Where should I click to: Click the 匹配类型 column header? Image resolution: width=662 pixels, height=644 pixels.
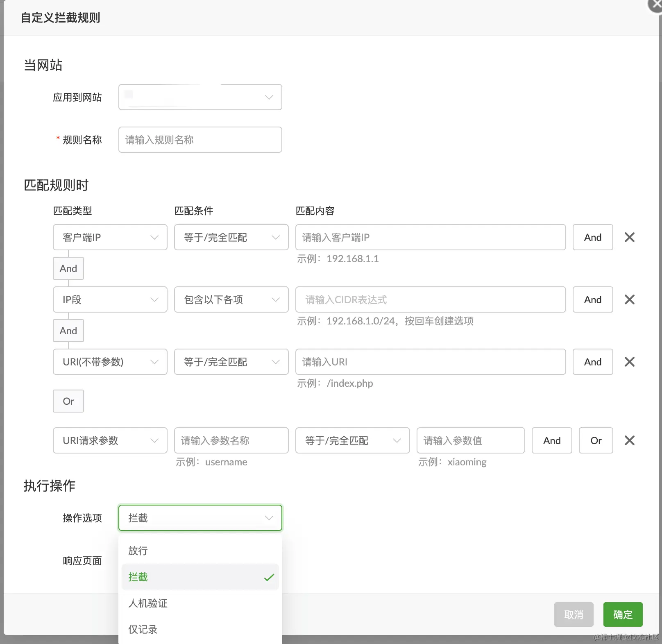point(73,211)
